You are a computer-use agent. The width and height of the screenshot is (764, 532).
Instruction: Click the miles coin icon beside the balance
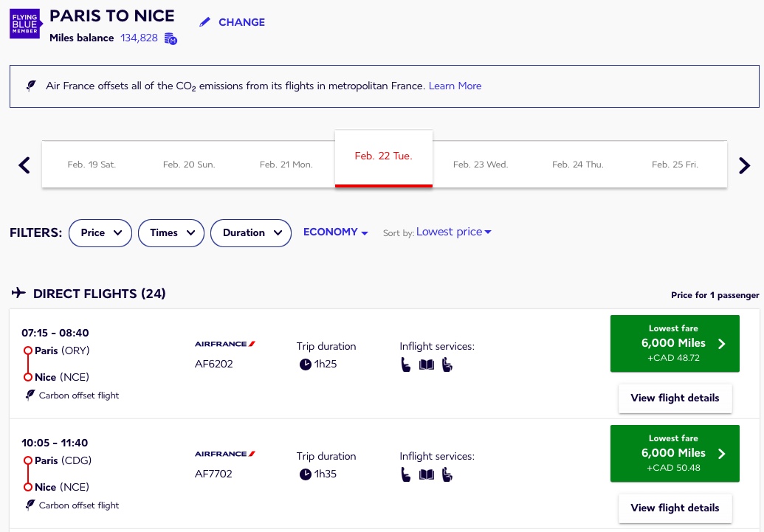pos(171,38)
